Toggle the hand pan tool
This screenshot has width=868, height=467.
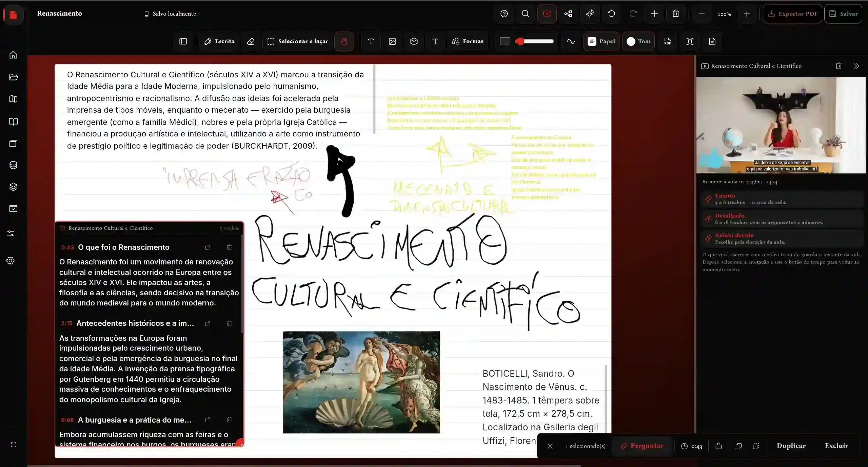point(344,41)
